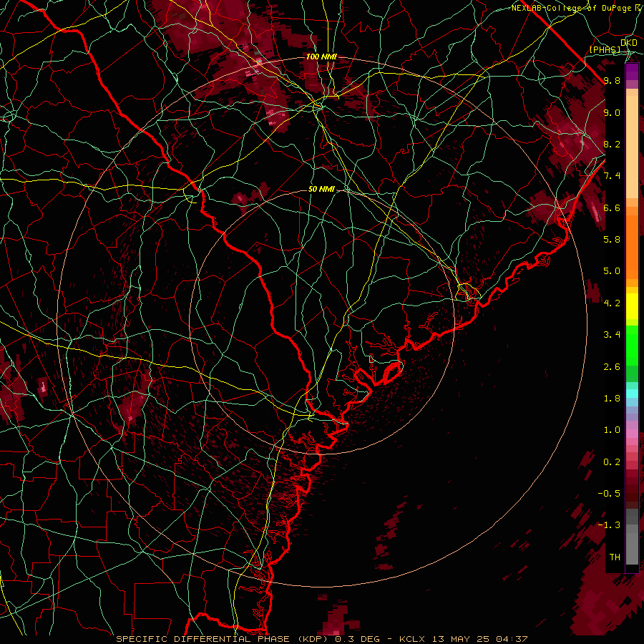
Task: Click the 'NEXLAB-College of DuPage' credit text
Action: point(571,8)
